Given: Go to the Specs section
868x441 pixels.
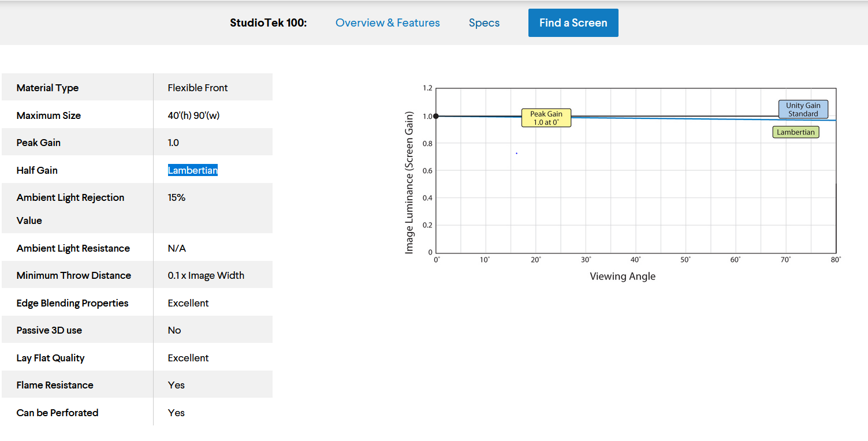Looking at the screenshot, I should point(484,23).
